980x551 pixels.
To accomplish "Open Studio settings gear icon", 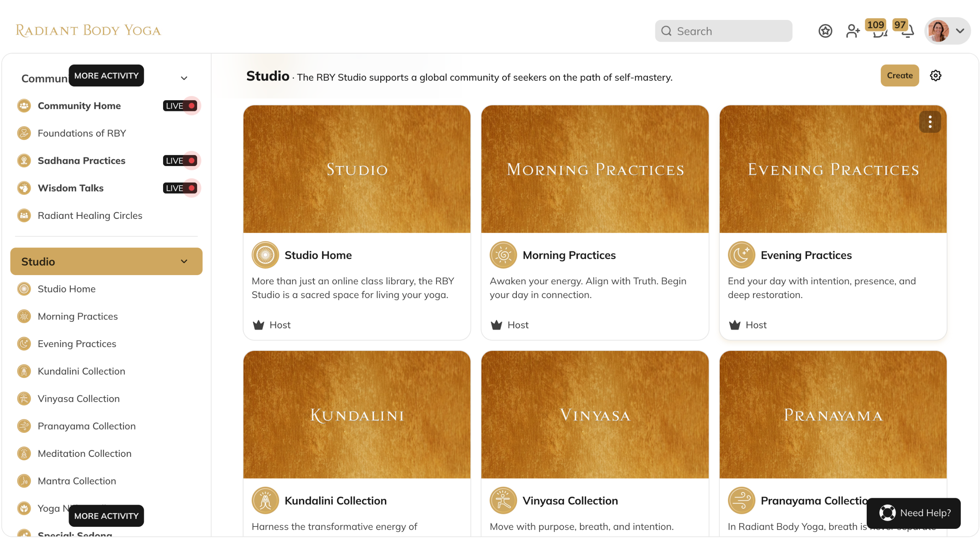I will [936, 76].
